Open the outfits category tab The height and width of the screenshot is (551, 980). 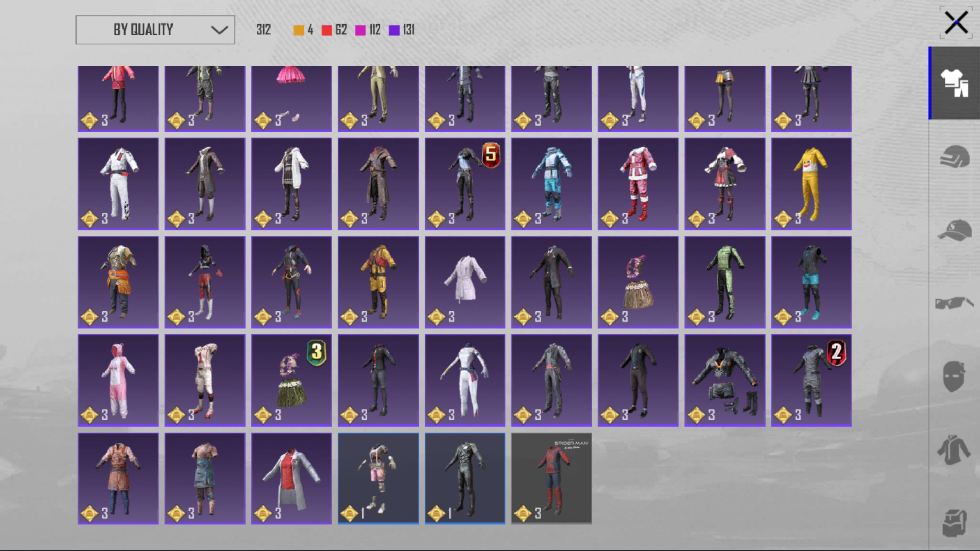(954, 83)
